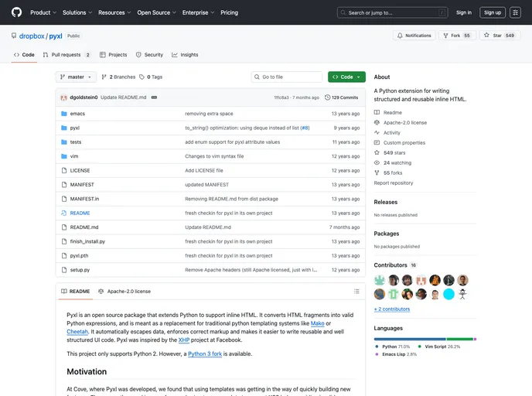Viewport: 532px width, 396px height.
Task: Open the Pull requests tab
Action: coord(66,55)
